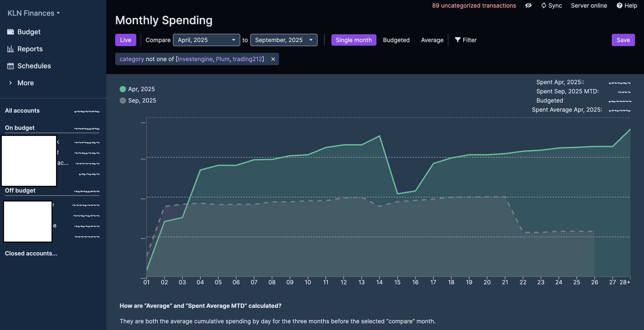Open the 89 uncategorized transactions link
Screen dimensions: 644x330
pos(474,6)
